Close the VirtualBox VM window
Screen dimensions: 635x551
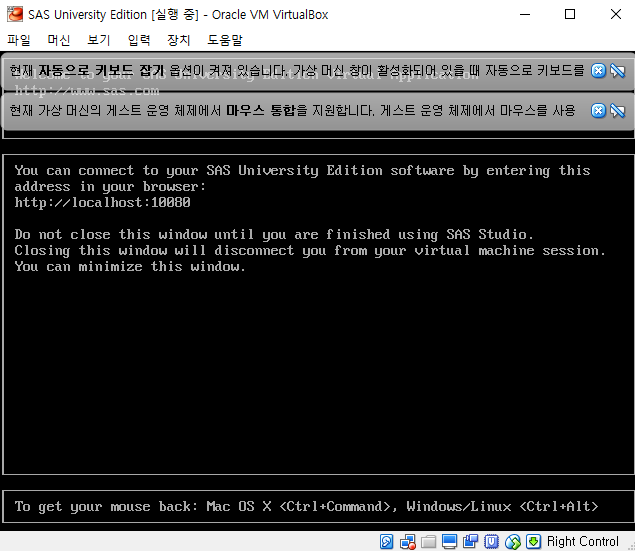616,15
